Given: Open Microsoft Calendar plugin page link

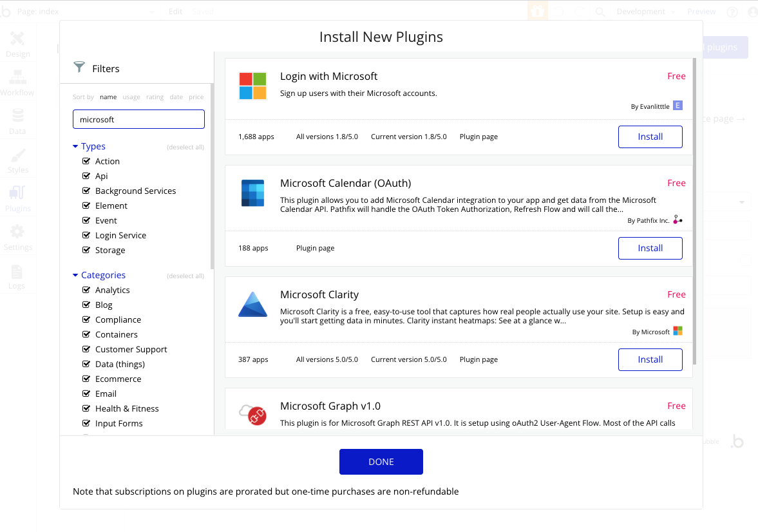Looking at the screenshot, I should (315, 248).
